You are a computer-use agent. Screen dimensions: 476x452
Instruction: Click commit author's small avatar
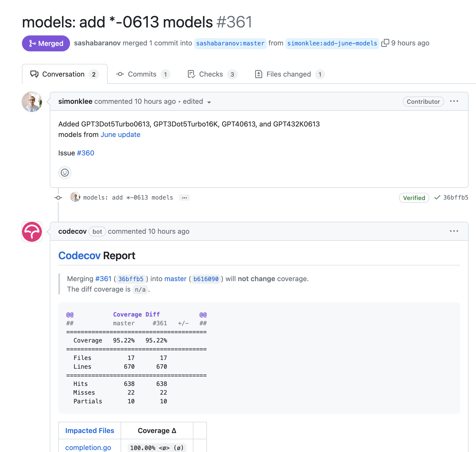coord(75,197)
